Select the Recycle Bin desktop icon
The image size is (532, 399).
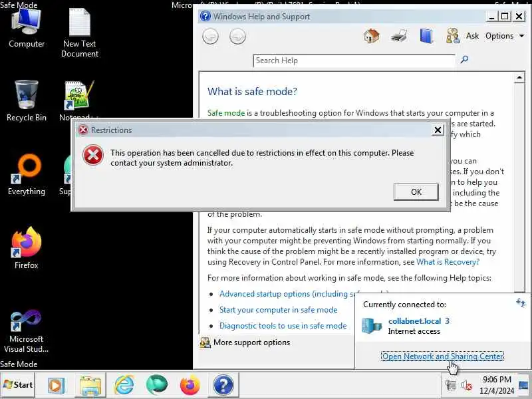[27, 101]
